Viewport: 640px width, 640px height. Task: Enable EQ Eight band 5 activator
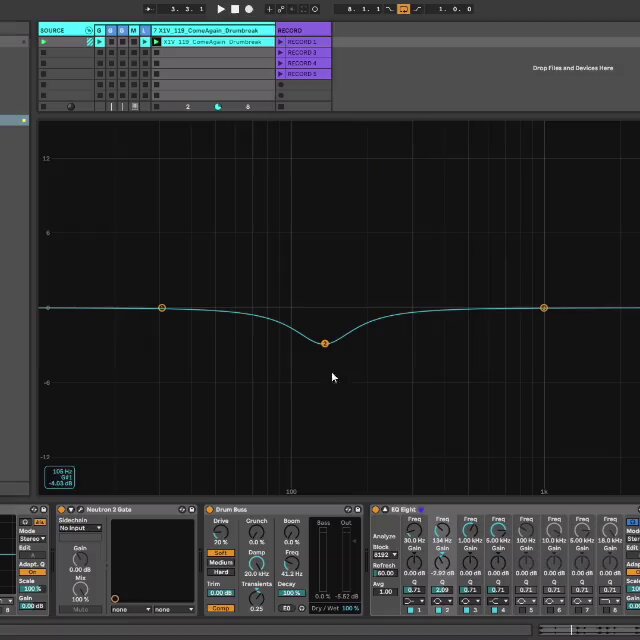[522, 610]
